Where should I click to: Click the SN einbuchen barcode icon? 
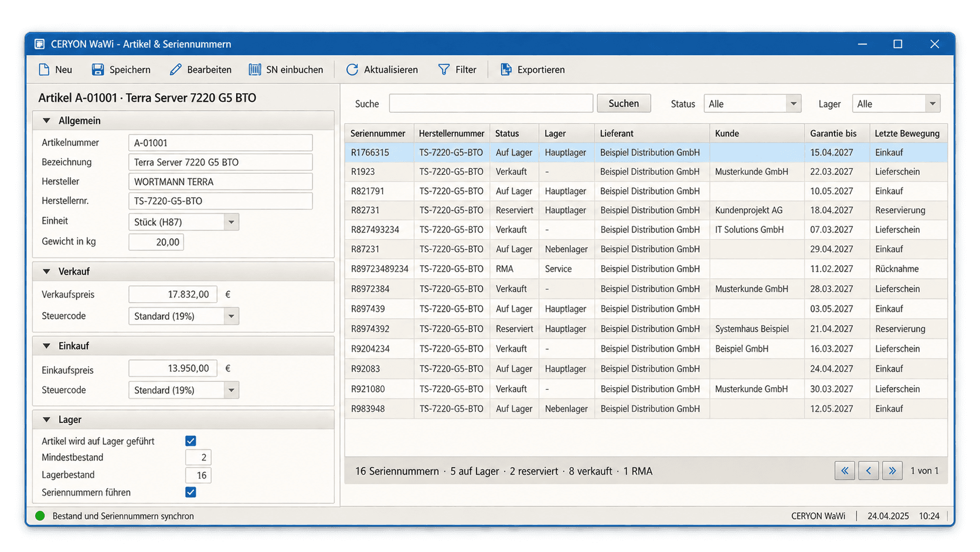click(255, 70)
